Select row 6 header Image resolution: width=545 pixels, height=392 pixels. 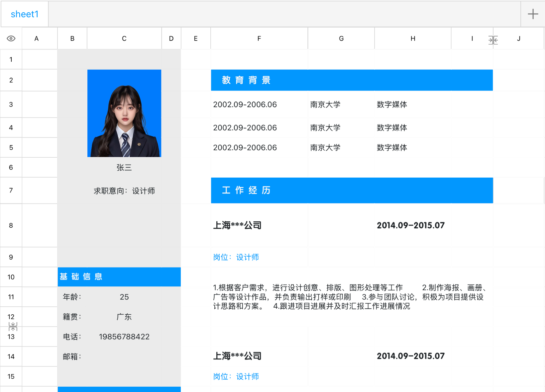(x=11, y=168)
